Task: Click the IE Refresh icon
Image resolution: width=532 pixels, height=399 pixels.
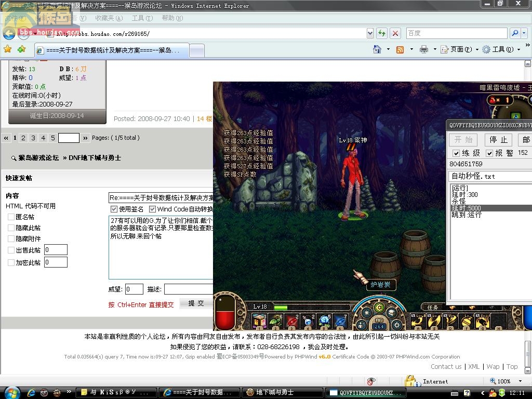Action: pos(382,33)
